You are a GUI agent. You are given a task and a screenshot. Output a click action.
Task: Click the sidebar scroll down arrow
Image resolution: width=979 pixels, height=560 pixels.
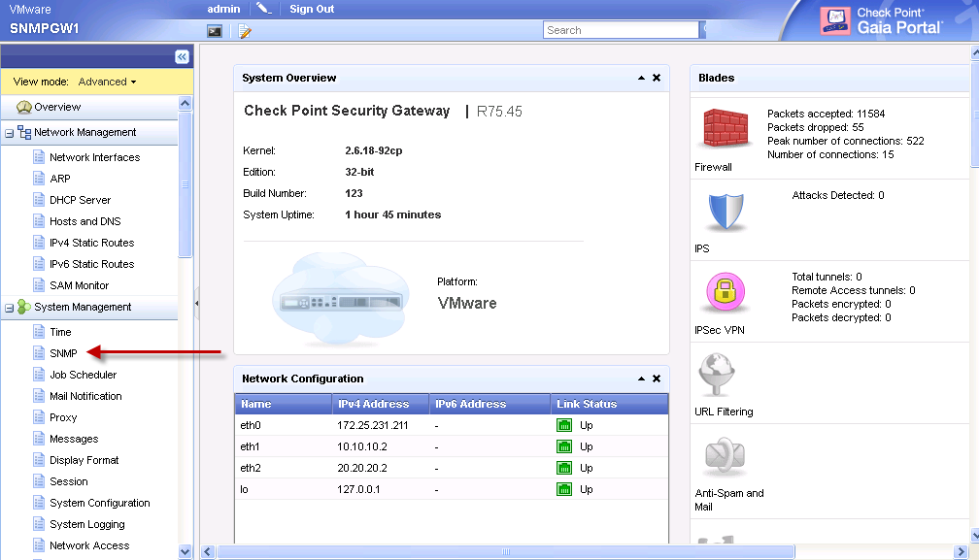(x=185, y=551)
